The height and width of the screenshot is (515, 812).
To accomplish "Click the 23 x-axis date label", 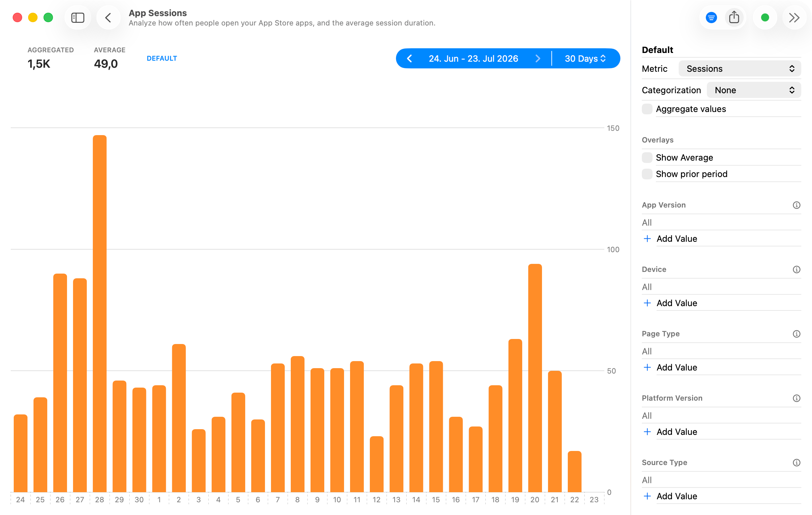I will (594, 500).
